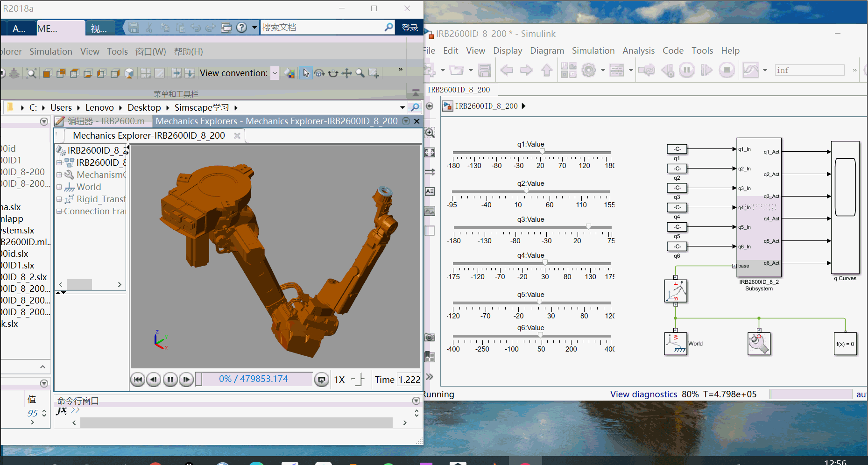Open the folder path history dropdown

tap(402, 107)
